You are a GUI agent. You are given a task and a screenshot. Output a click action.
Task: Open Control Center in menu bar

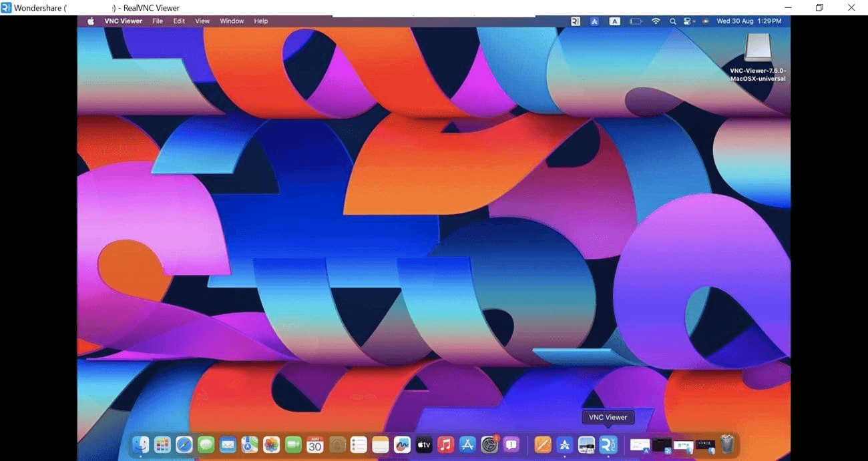pyautogui.click(x=688, y=21)
